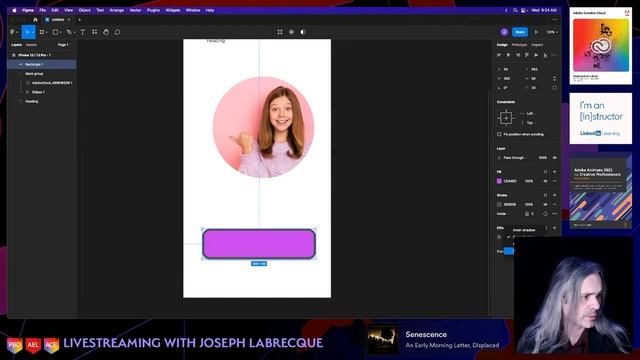640x360 pixels.
Task: Click the align horizontal centers icon
Action: (509, 55)
